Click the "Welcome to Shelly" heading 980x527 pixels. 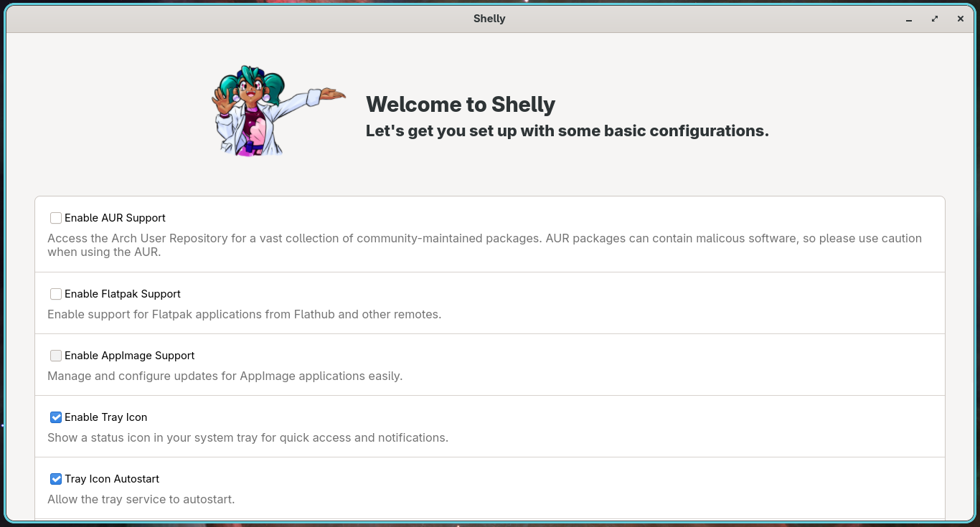(x=461, y=105)
